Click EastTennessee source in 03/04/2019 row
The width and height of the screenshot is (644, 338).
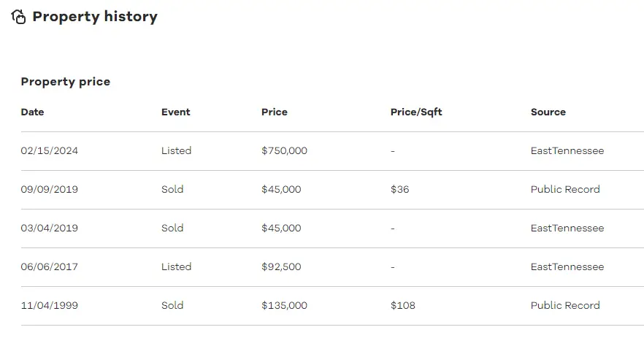click(567, 228)
